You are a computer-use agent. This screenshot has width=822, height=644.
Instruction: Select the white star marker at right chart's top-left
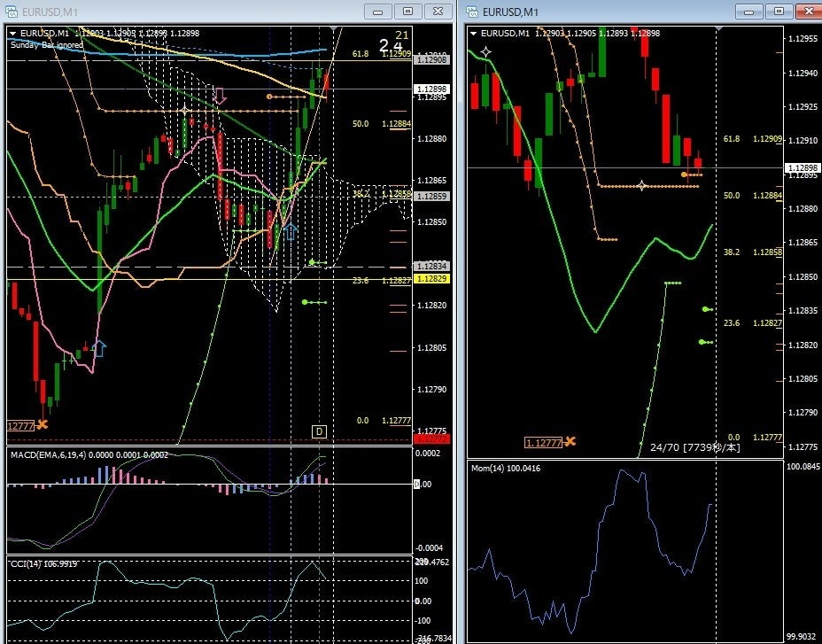pos(486,52)
